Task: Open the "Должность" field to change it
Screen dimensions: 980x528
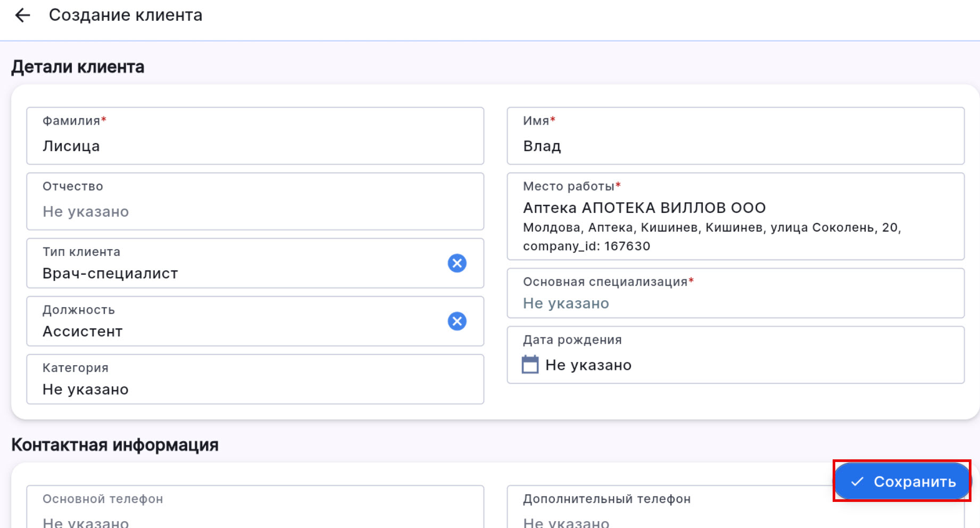Action: pos(213,321)
